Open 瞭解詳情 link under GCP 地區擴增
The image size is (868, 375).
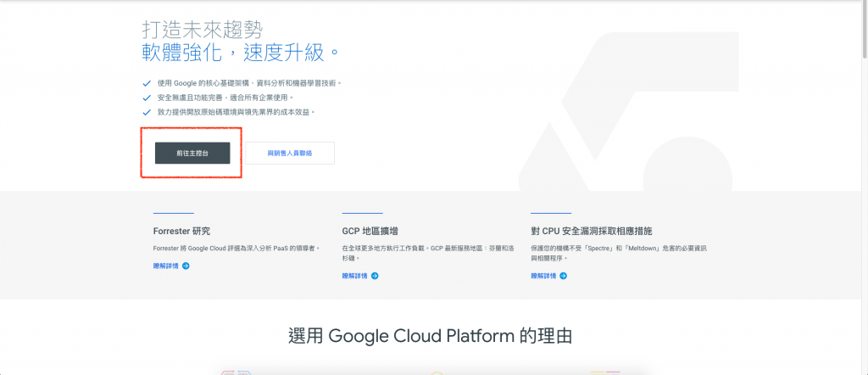click(354, 276)
